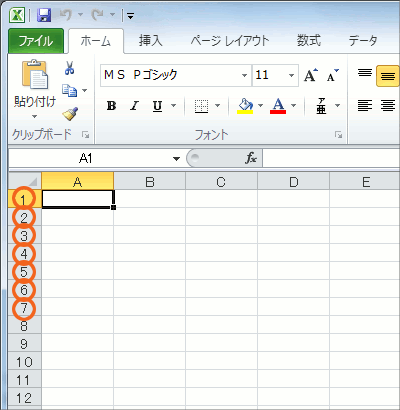Expand the Name Box A1 dropdown arrow
Screen dimensions: 400x410
(x=176, y=159)
